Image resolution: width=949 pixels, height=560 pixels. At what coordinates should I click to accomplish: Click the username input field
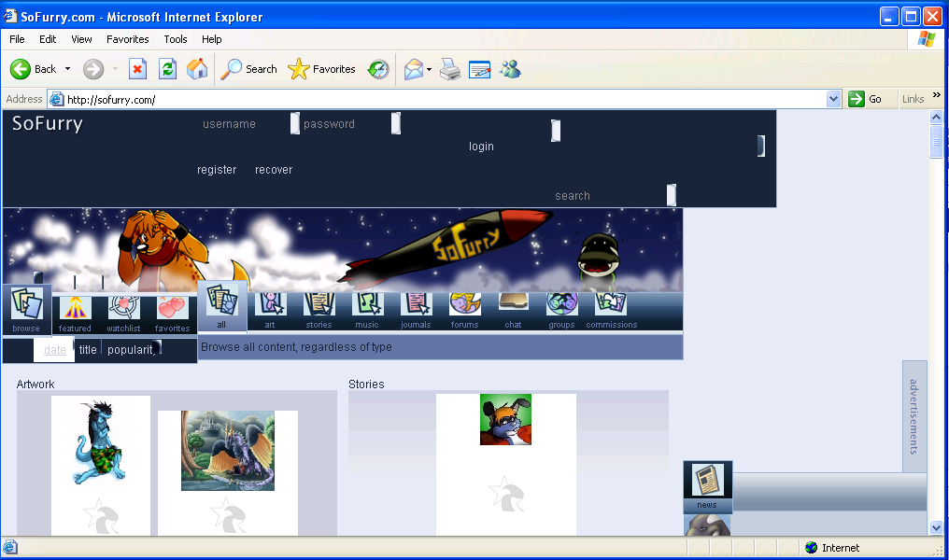(x=250, y=123)
